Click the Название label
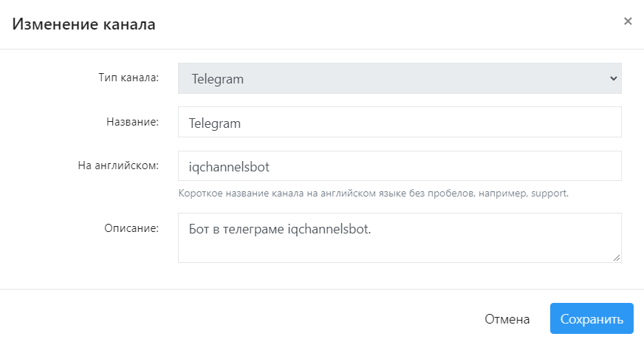 coord(133,122)
